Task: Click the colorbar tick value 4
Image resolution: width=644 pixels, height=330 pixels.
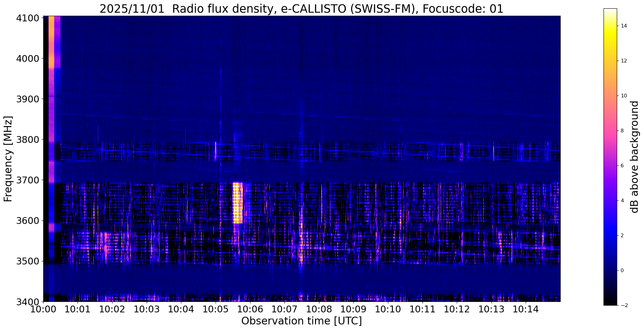Action: [622, 201]
